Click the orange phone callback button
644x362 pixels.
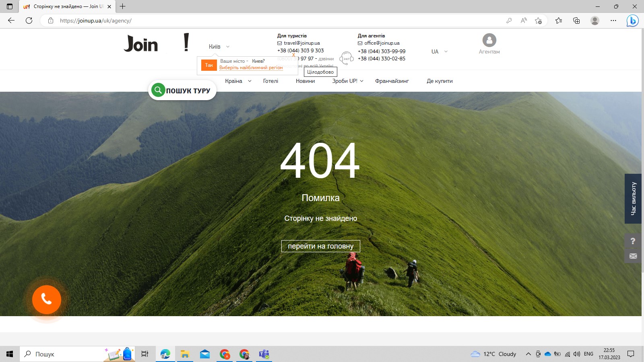coord(47,300)
